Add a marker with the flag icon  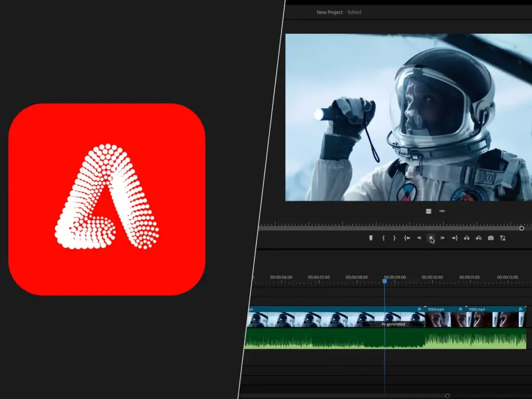(371, 238)
